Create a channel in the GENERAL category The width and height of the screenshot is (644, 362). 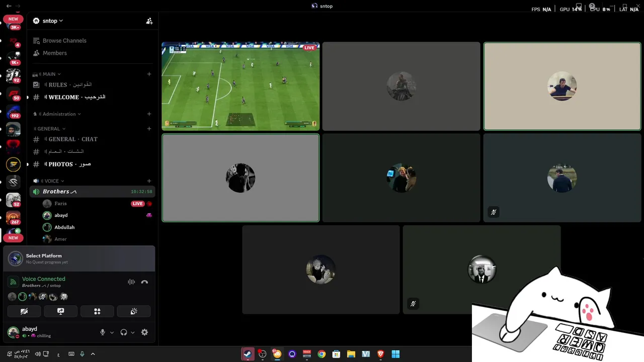[149, 129]
